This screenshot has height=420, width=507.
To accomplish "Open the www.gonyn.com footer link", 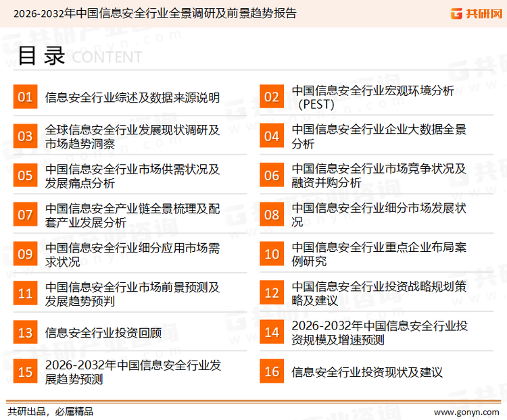I will pos(466,413).
